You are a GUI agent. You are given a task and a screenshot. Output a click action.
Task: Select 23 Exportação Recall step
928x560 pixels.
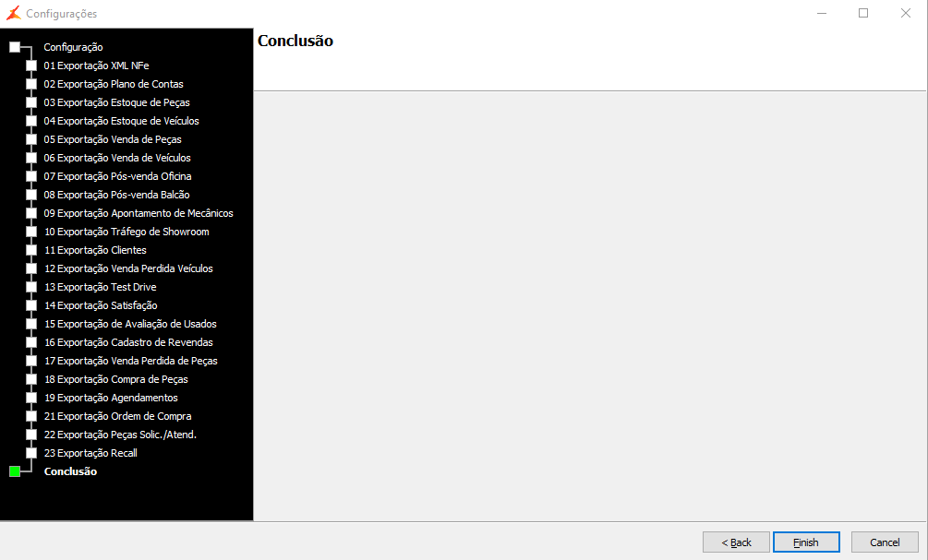[x=90, y=453]
